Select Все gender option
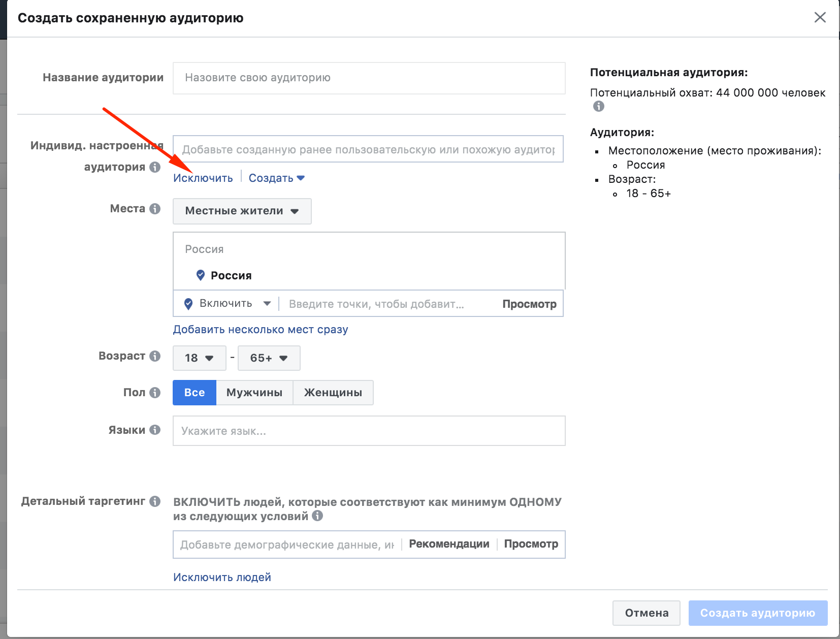Screen dimensions: 840x639 click(195, 393)
